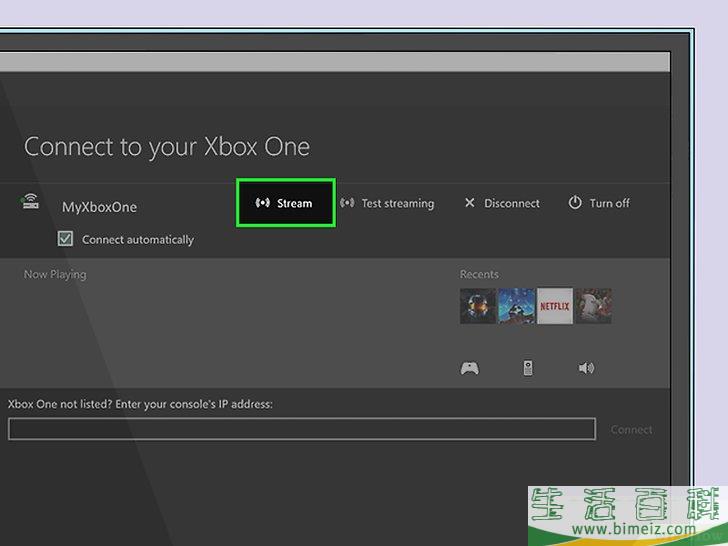728x546 pixels.
Task: Click the Now Playing label
Action: pyautogui.click(x=55, y=274)
